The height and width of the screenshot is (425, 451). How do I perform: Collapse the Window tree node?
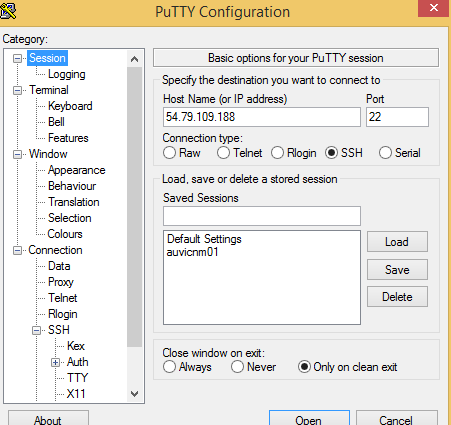tap(17, 155)
